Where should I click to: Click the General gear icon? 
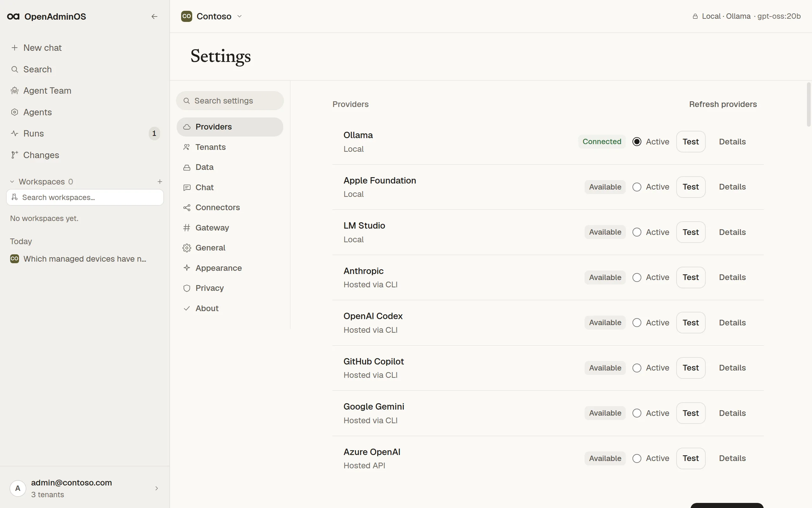click(x=187, y=248)
